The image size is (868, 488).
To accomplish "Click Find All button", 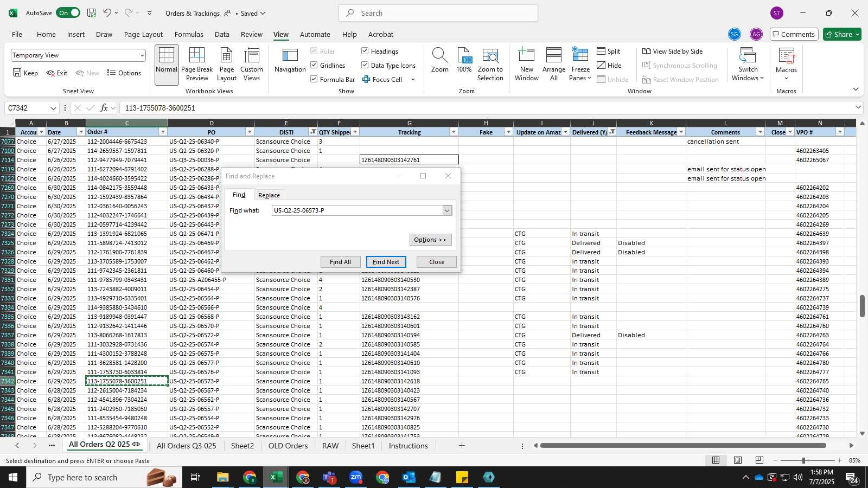I will [340, 262].
